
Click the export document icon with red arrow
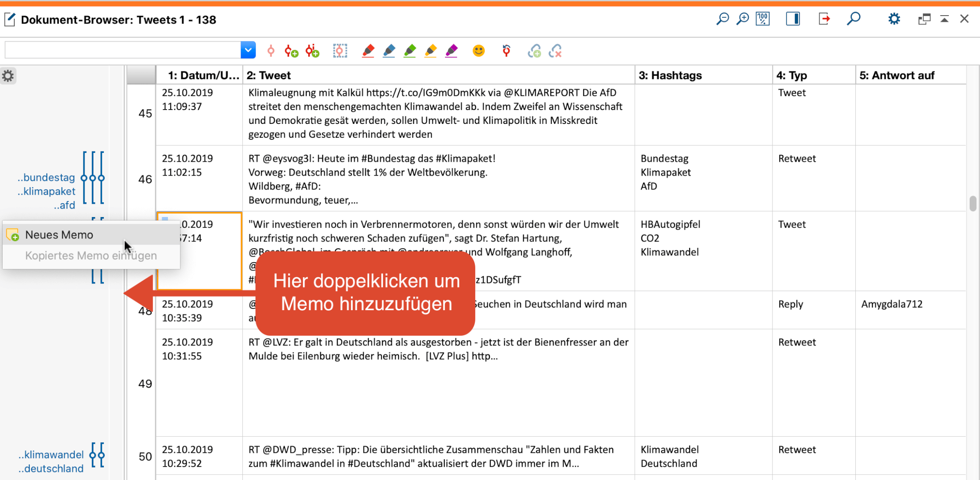825,19
